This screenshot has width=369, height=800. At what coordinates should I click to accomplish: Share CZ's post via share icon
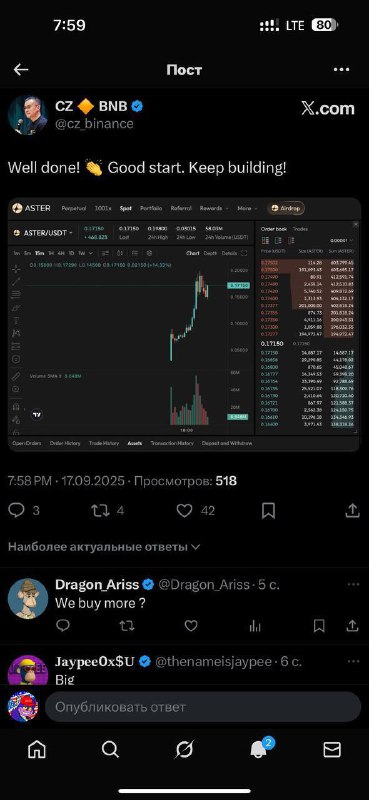point(352,511)
